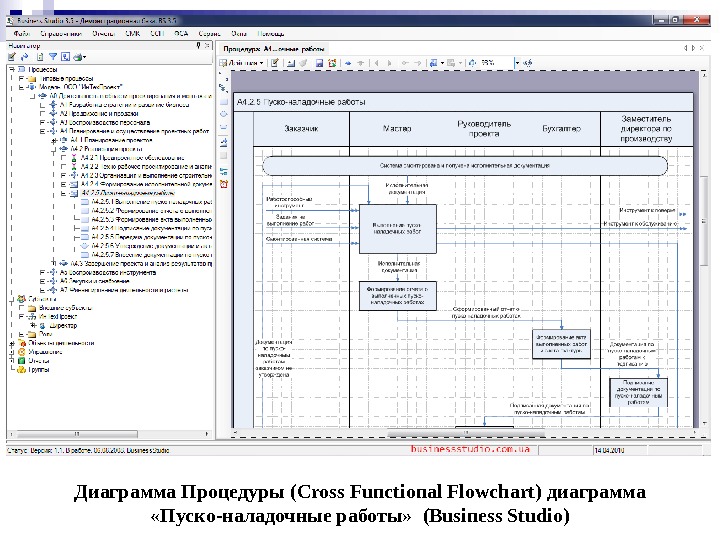The image size is (720, 540).
Task: Click the icon right of the zoom dropdown
Action: click(x=528, y=63)
